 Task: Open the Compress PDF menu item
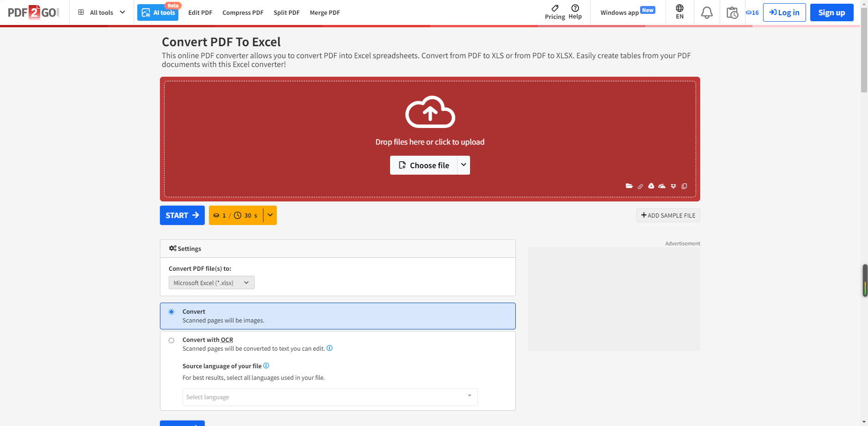pyautogui.click(x=243, y=12)
